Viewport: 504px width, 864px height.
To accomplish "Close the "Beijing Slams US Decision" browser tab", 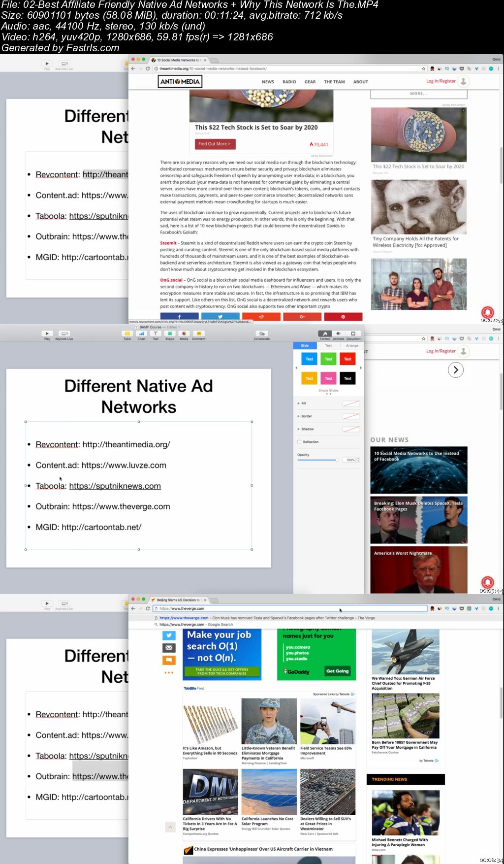I will (x=205, y=600).
